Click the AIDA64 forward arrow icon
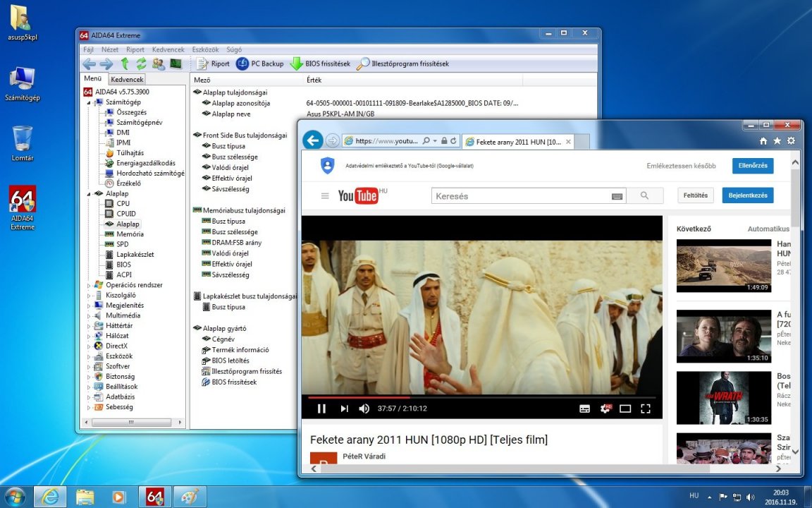812x508 pixels. click(106, 64)
